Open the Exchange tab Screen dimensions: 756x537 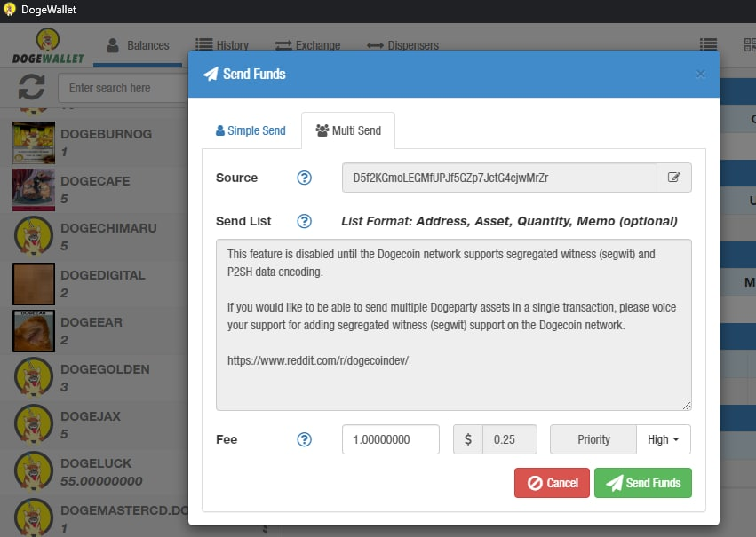307,45
